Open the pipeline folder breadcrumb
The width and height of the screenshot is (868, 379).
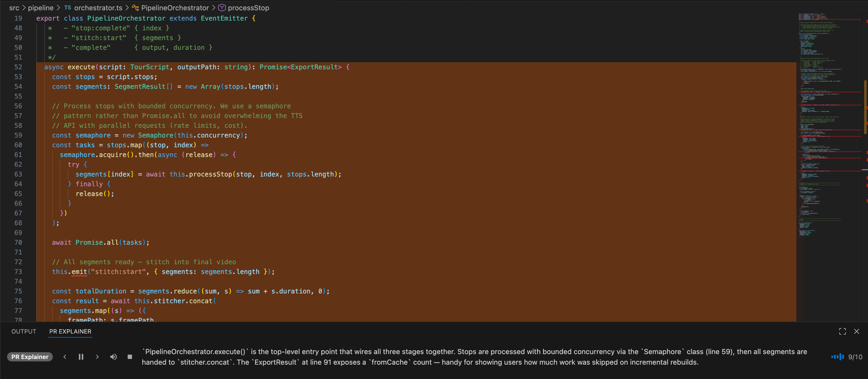click(40, 8)
